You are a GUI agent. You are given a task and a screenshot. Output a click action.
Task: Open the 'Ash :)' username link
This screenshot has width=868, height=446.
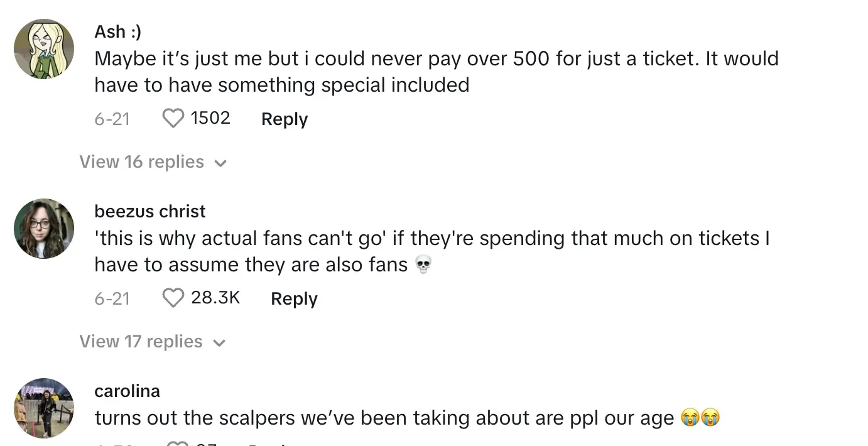pos(118,31)
